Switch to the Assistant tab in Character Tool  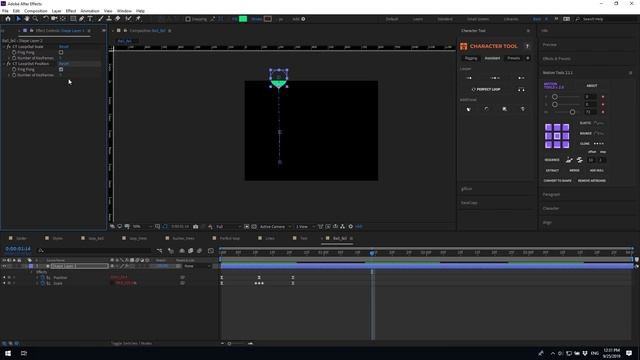tap(492, 58)
